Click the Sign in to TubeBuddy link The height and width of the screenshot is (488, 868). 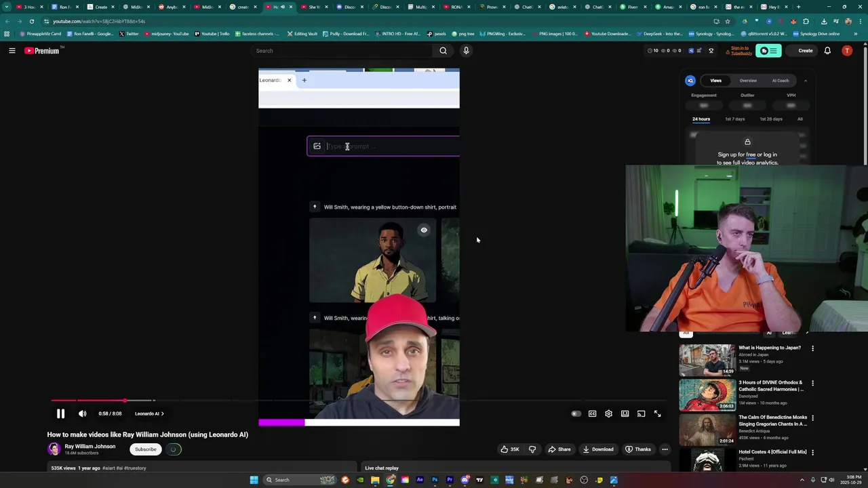pyautogui.click(x=741, y=51)
